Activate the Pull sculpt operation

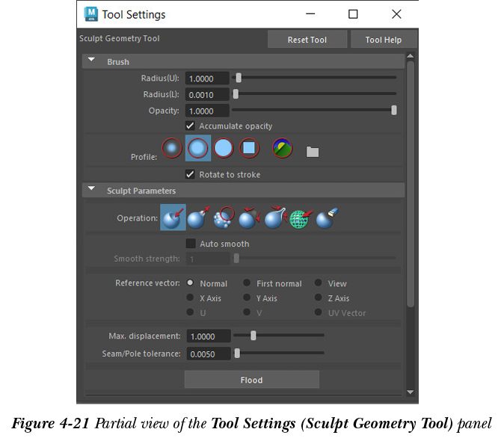[x=197, y=218]
